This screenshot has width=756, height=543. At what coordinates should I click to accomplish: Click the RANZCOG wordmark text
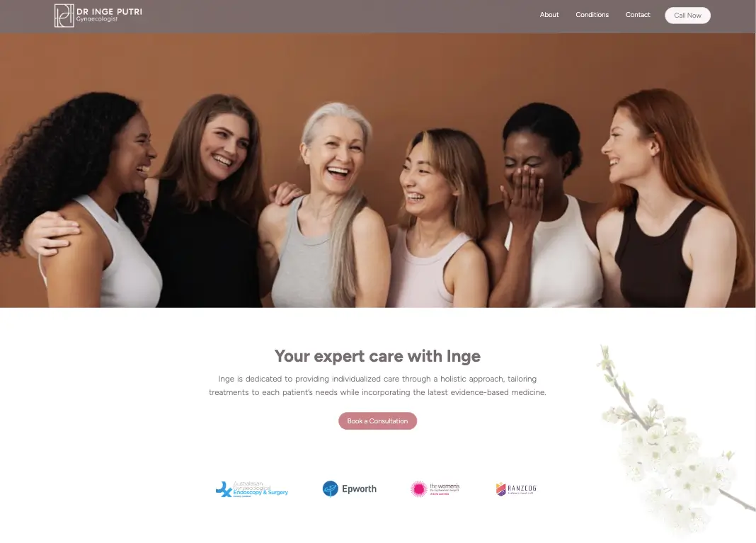[522, 488]
